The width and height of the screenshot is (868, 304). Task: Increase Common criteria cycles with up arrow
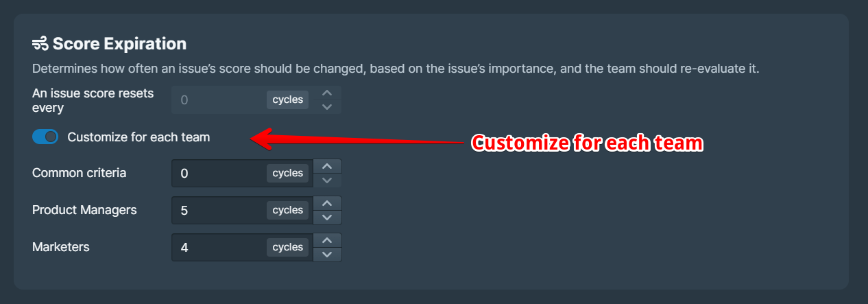327,166
